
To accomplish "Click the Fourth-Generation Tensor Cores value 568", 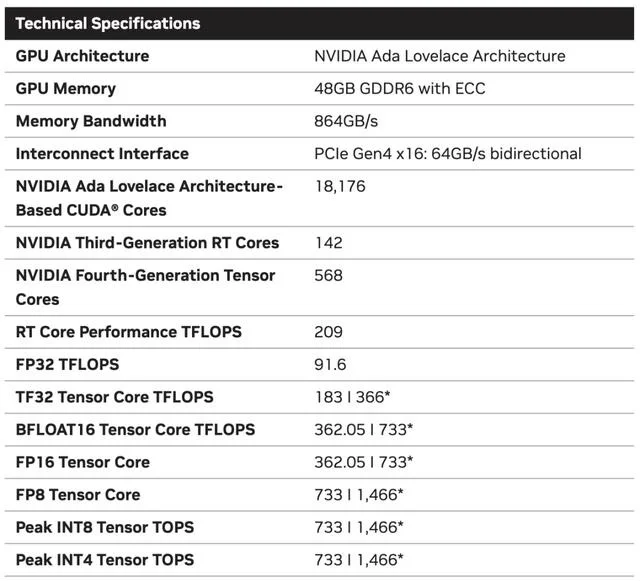I will [x=328, y=275].
